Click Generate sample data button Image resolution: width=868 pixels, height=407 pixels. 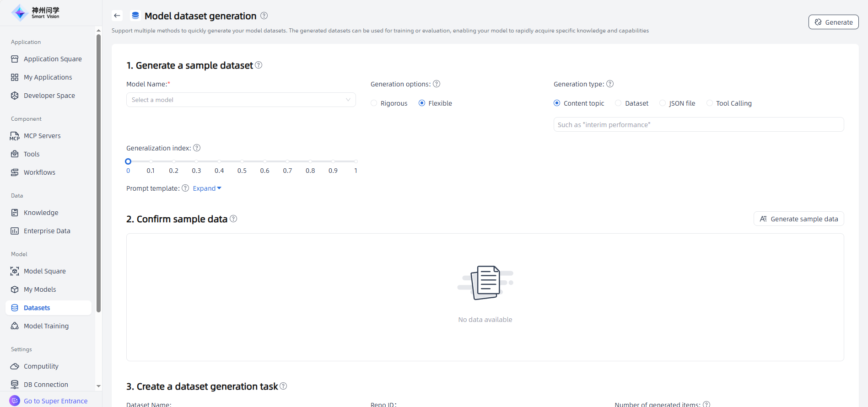(x=798, y=219)
